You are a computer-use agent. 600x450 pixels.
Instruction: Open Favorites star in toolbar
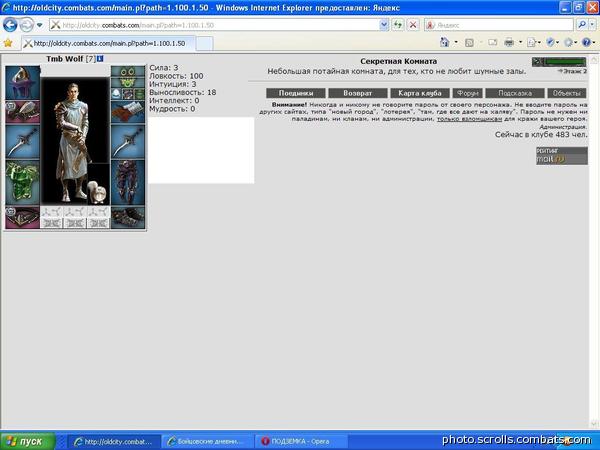pyautogui.click(x=8, y=43)
